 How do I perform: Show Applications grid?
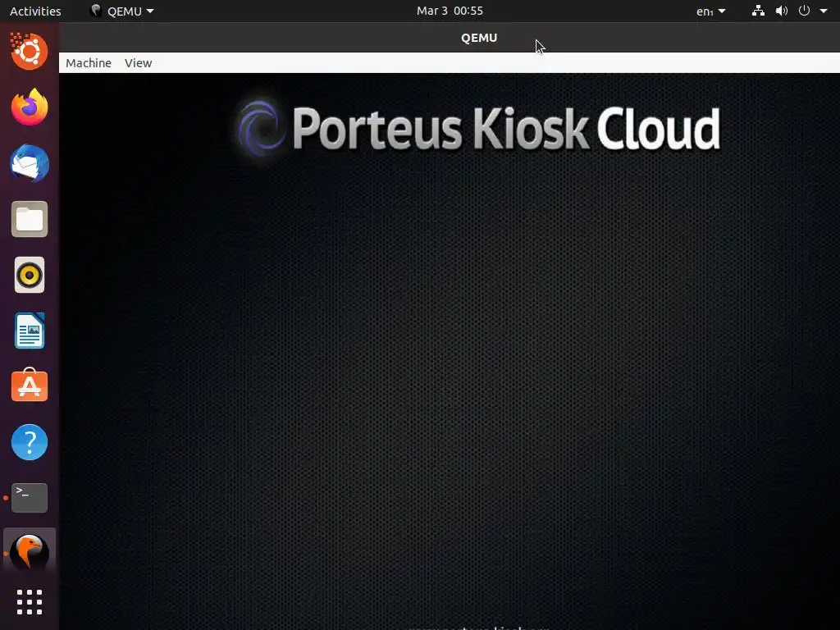pyautogui.click(x=30, y=602)
